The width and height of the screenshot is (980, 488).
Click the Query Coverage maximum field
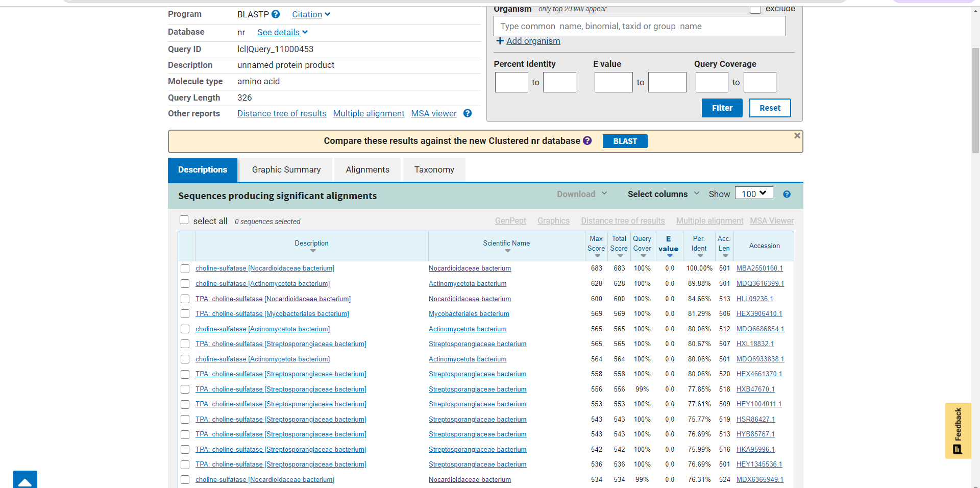pyautogui.click(x=760, y=82)
